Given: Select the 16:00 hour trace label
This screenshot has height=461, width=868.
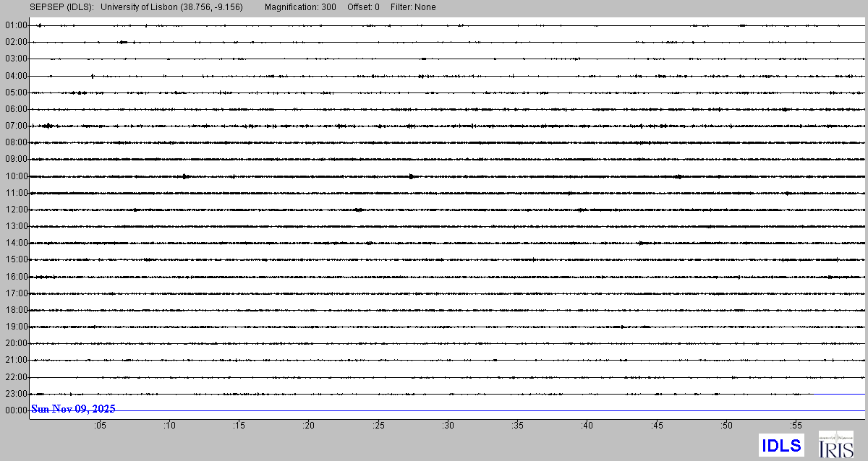Looking at the screenshot, I should click(x=15, y=277).
